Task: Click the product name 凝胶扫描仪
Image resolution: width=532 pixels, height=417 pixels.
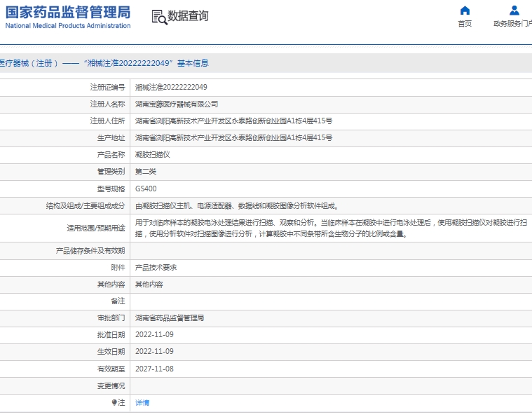Action: coord(152,154)
